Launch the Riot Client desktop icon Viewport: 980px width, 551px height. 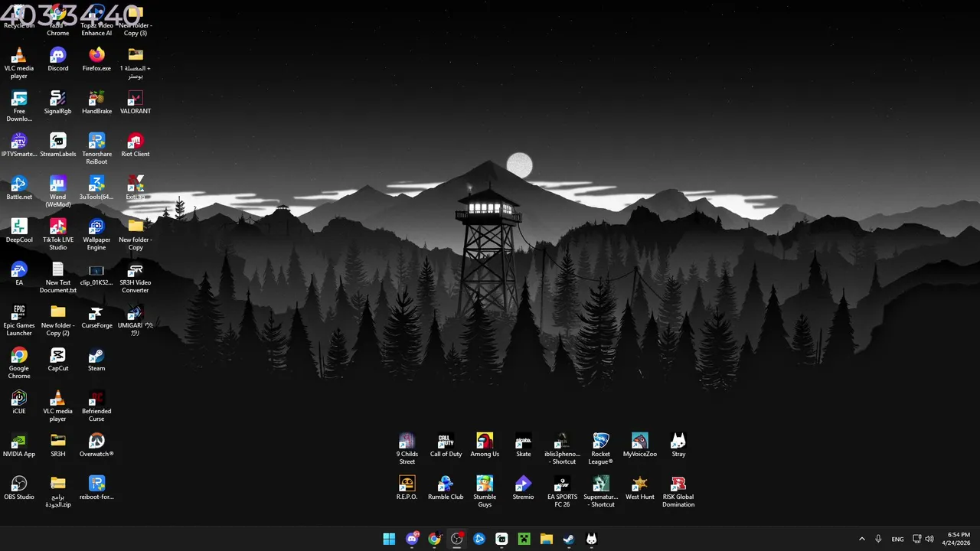tap(136, 145)
